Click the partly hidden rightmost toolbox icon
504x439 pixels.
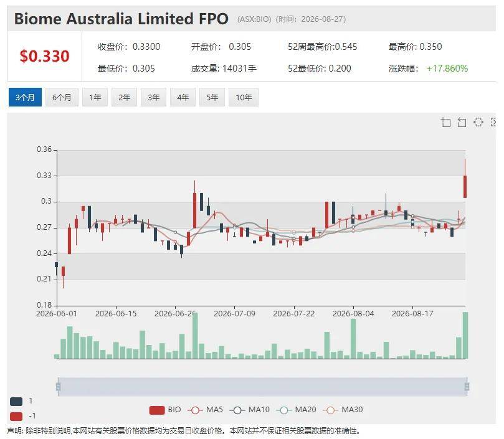[493, 122]
